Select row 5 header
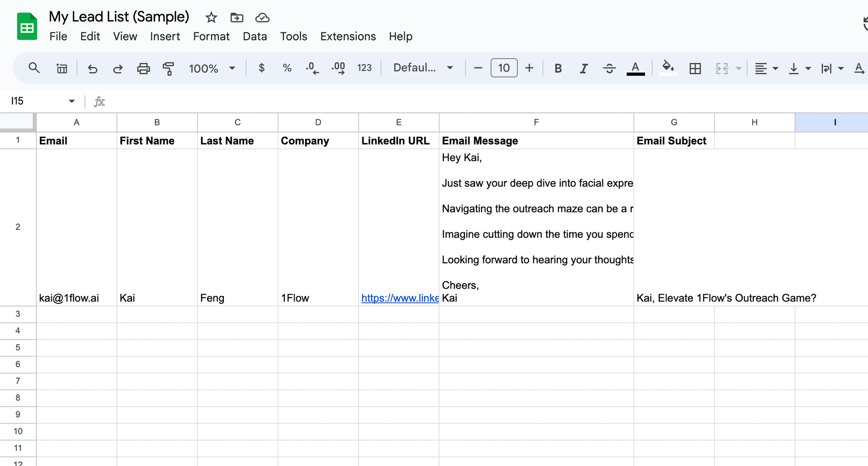 tap(18, 348)
